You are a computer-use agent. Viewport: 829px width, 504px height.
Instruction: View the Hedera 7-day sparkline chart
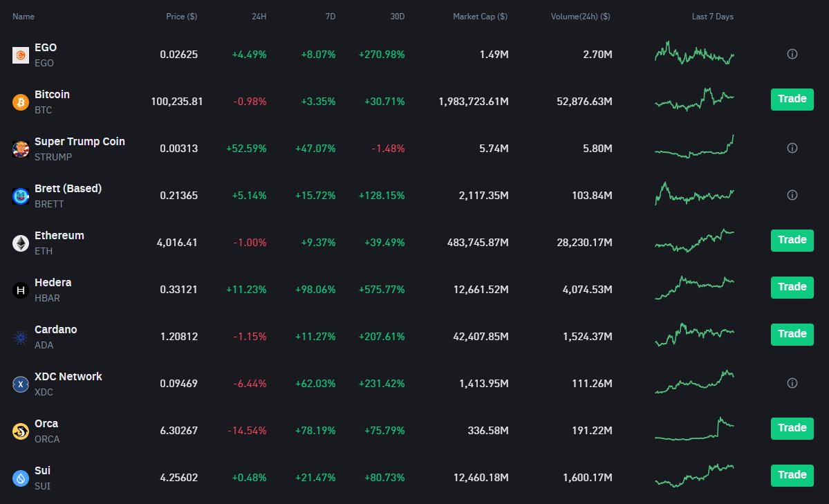[694, 288]
